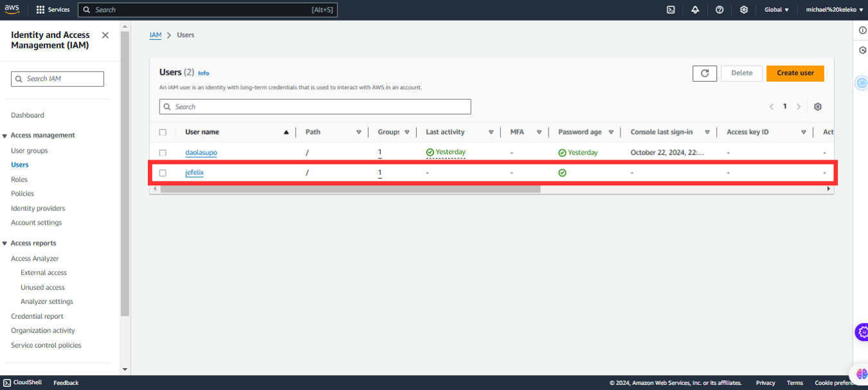
Task: Open Service control policies in sidebar
Action: click(46, 346)
